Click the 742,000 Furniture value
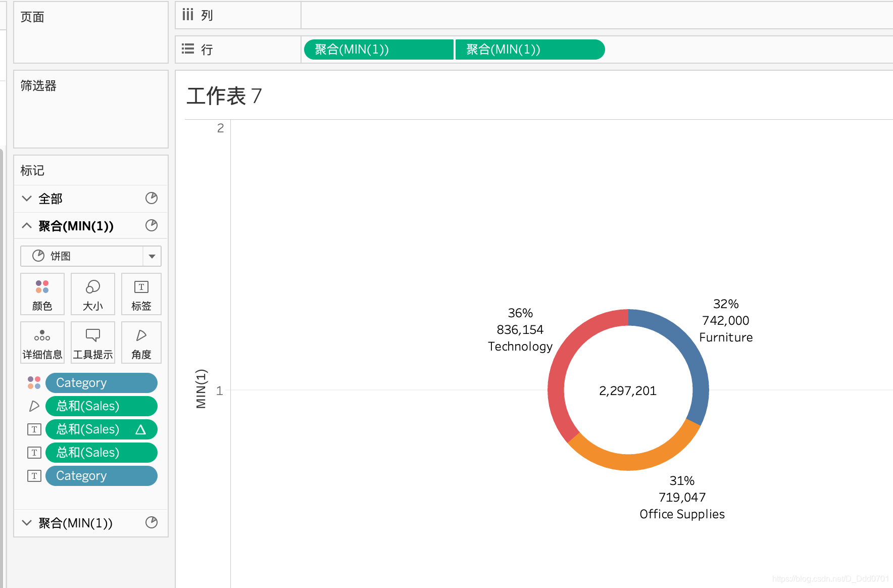Image resolution: width=893 pixels, height=588 pixels. coord(726,321)
